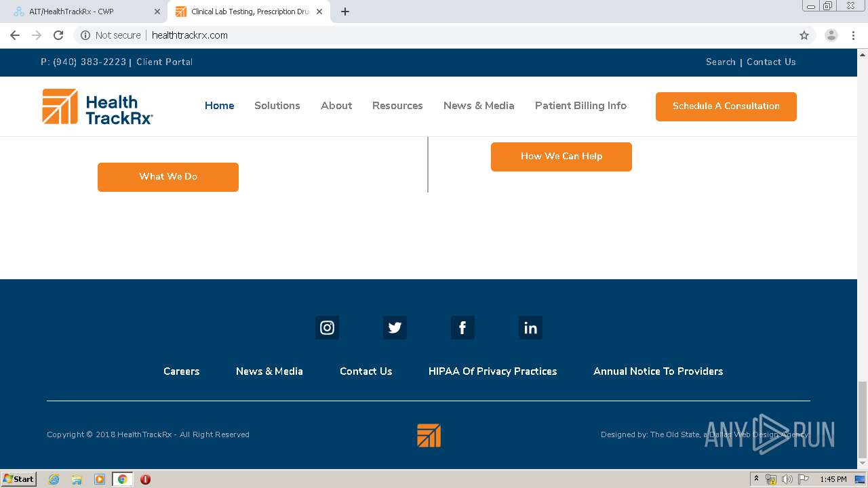Open Chrome profile avatar
868x488 pixels.
tap(831, 35)
